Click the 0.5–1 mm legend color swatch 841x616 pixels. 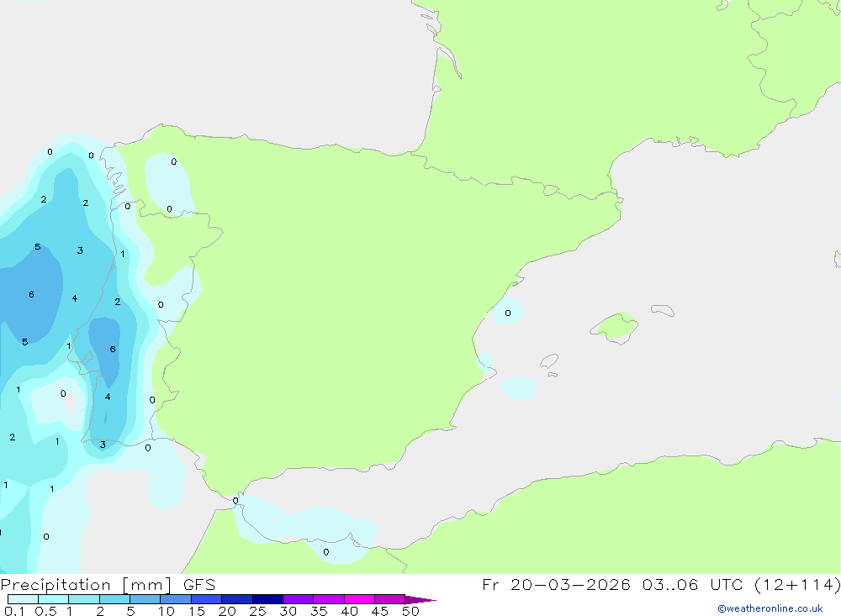54,599
